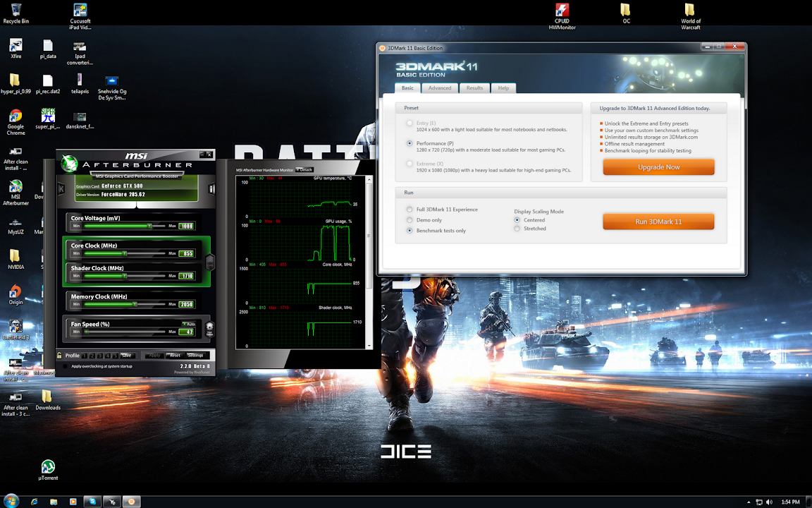
Task: Select the Origin desktop shortcut
Action: click(x=16, y=294)
